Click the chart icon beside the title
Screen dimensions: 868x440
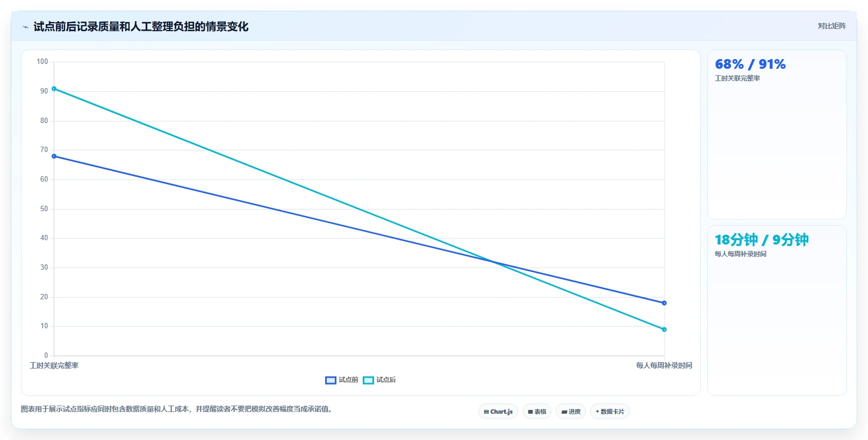coord(25,27)
